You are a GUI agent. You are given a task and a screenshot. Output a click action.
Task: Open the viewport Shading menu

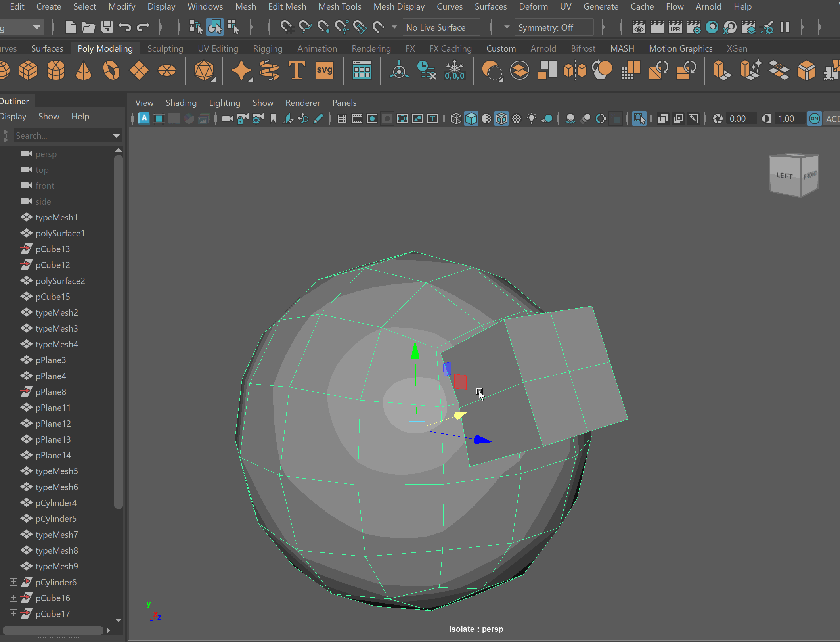pos(181,103)
